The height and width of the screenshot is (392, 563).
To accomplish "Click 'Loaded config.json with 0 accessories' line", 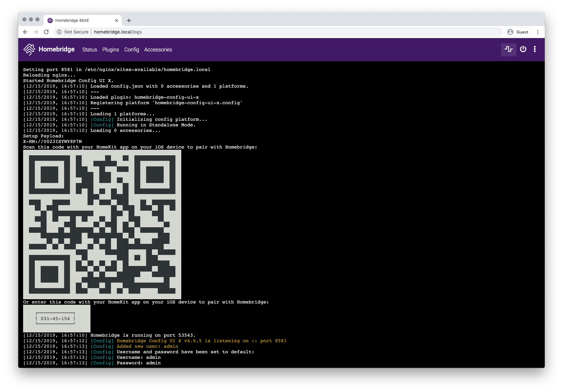I will coord(136,86).
